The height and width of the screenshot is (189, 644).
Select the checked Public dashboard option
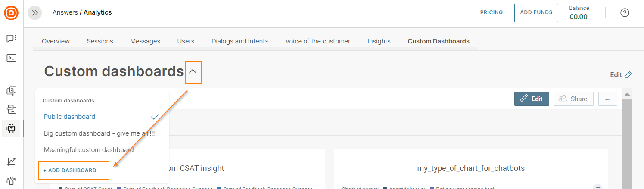pos(70,117)
